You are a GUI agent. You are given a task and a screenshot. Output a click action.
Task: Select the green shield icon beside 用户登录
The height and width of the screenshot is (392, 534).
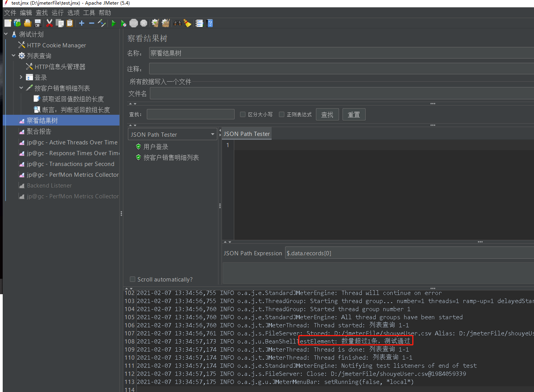pyautogui.click(x=138, y=147)
